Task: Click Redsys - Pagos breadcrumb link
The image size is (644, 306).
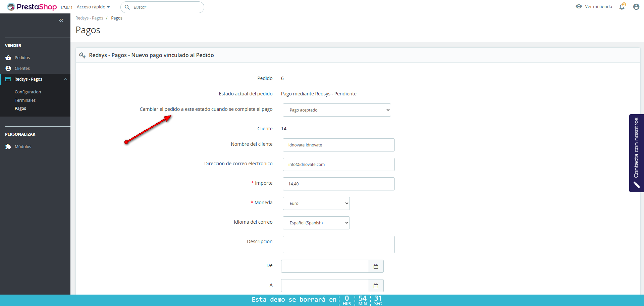Action: tap(89, 18)
